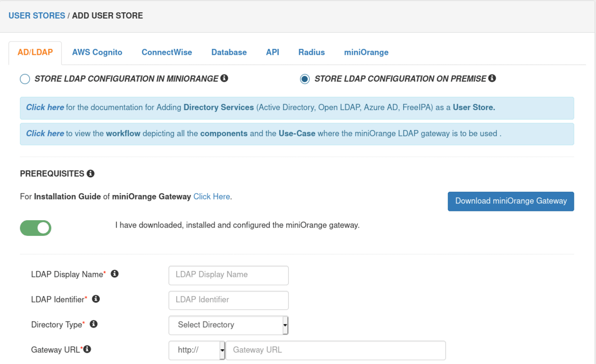Image resolution: width=596 pixels, height=364 pixels.
Task: Open the Database tab
Action: (x=229, y=52)
